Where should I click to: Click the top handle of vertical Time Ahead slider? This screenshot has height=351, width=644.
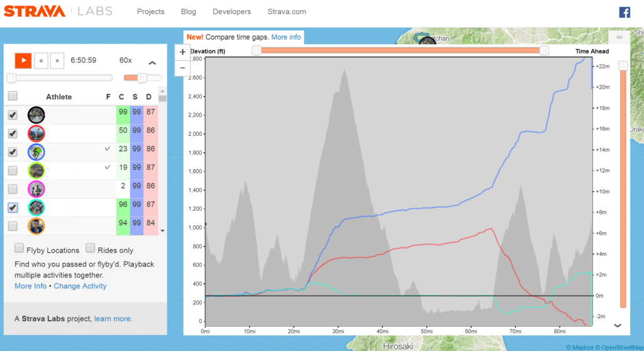623,66
